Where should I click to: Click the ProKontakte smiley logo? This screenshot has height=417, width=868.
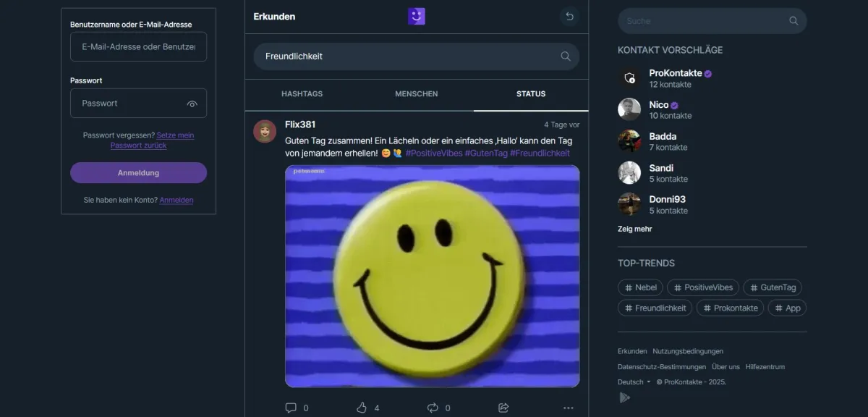[x=417, y=17]
